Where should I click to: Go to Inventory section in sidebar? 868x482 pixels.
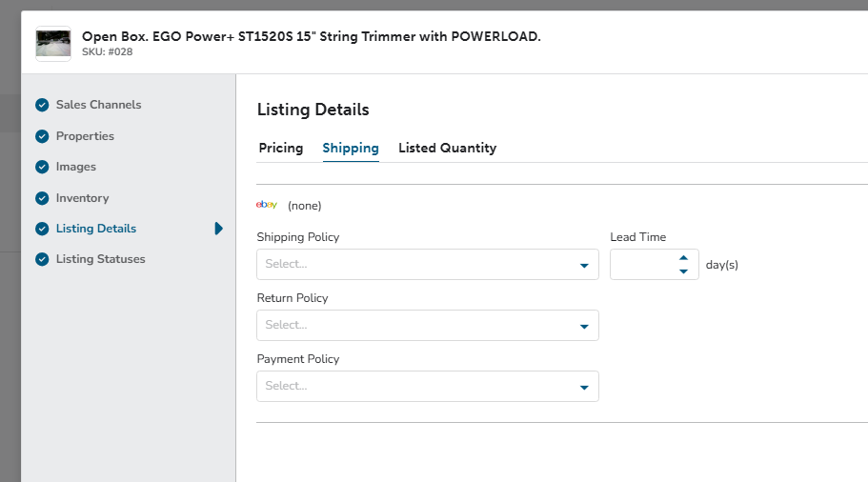click(x=83, y=198)
